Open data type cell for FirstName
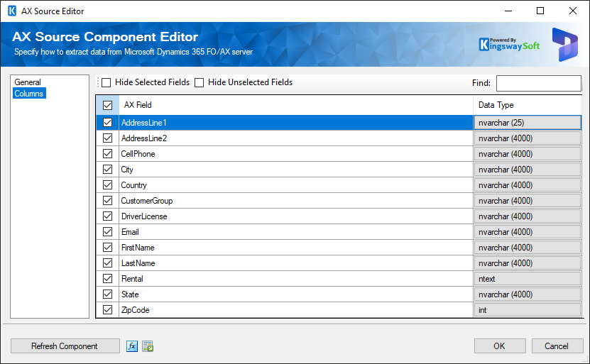The height and width of the screenshot is (364, 590). [527, 248]
